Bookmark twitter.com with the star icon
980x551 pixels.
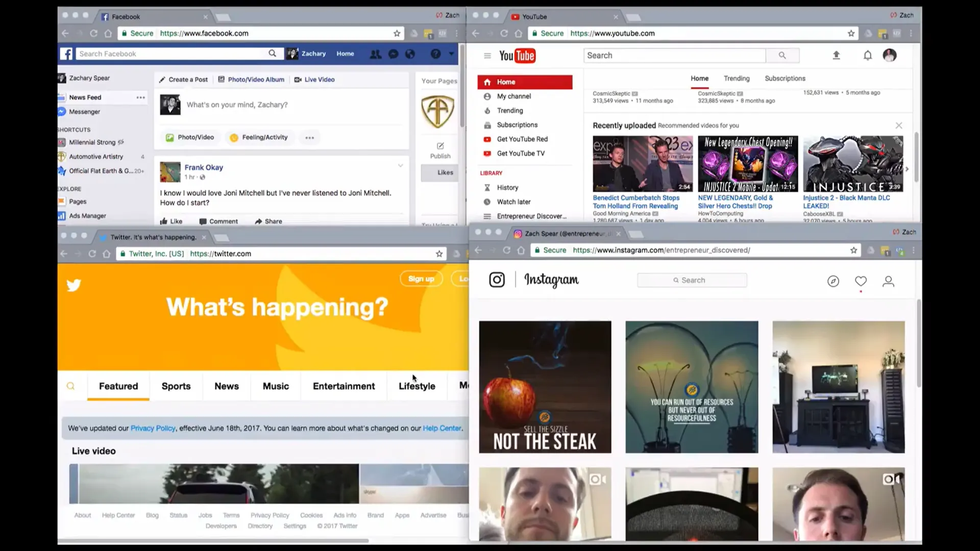tap(439, 254)
